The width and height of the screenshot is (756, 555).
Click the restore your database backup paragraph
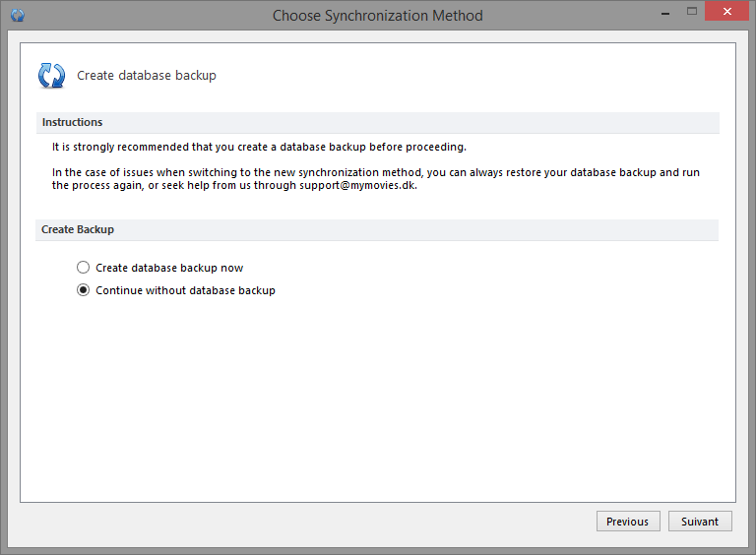tap(376, 179)
